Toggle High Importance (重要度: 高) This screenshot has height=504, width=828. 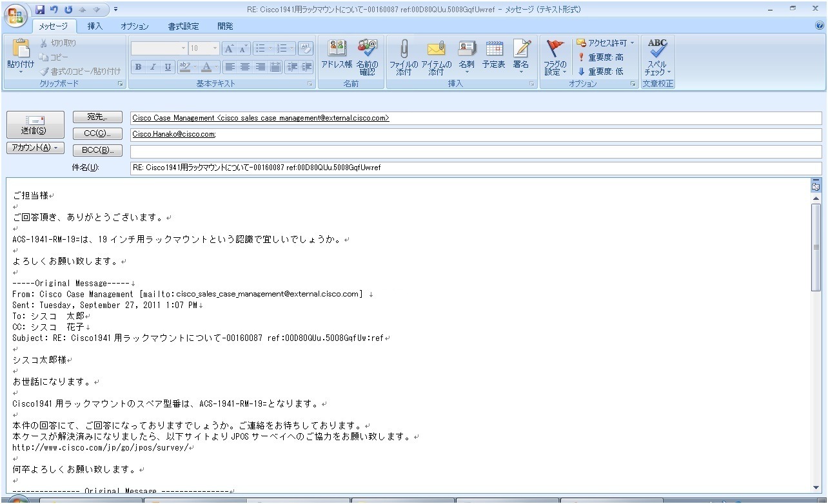600,57
